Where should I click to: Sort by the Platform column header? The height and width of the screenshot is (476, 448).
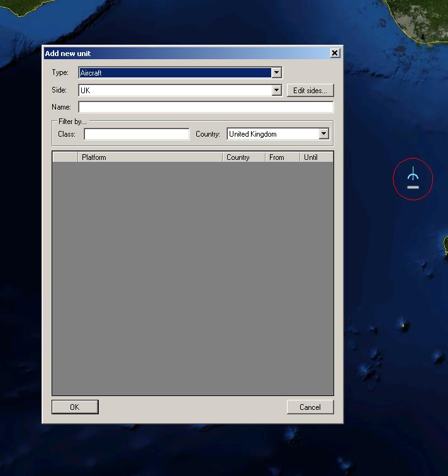(150, 157)
